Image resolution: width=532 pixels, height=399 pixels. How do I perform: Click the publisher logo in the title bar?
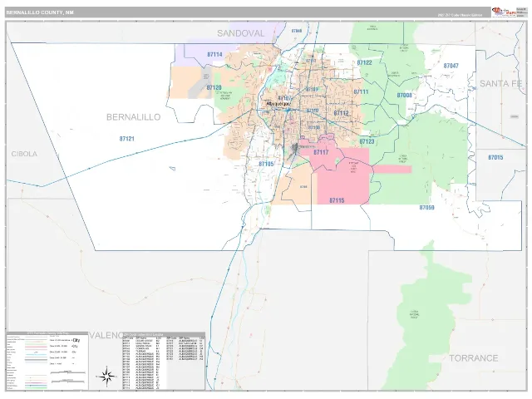point(503,12)
